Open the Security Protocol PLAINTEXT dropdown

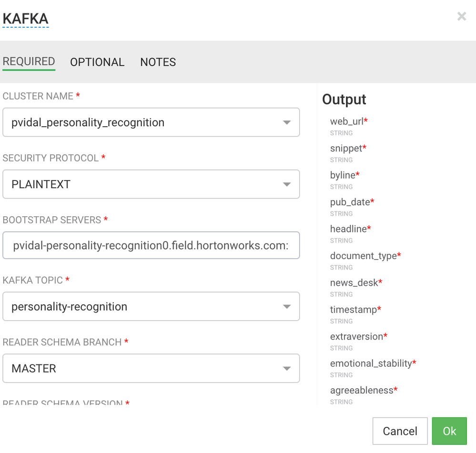(x=151, y=184)
